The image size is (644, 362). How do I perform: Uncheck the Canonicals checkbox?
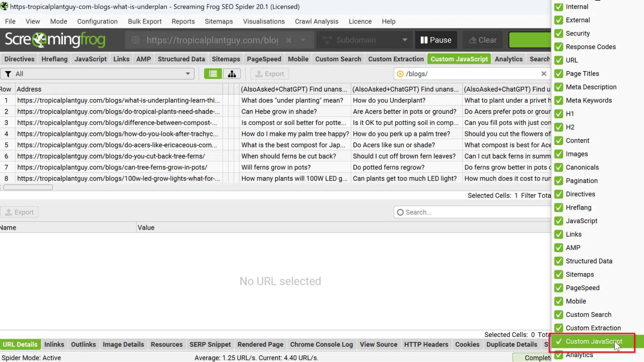(559, 167)
